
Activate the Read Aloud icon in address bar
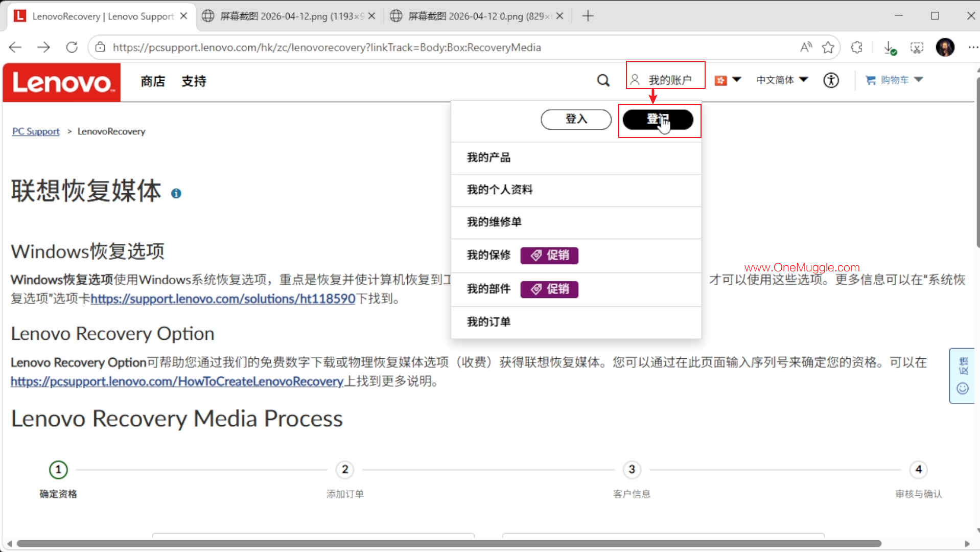806,48
